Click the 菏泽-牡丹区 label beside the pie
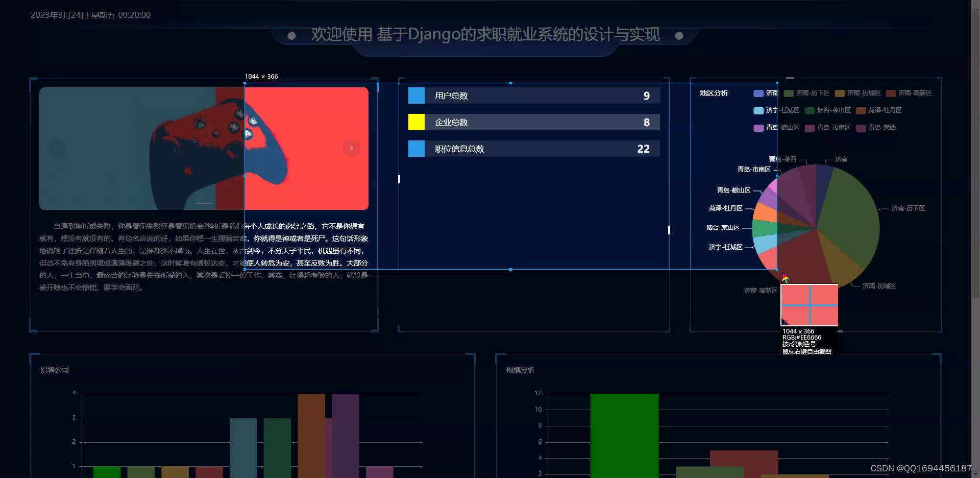 [x=725, y=208]
